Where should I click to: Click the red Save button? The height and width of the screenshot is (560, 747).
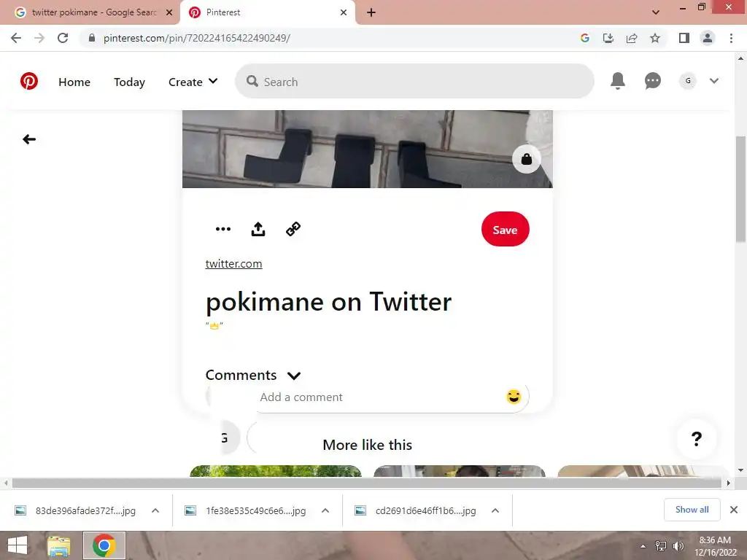[x=505, y=230]
